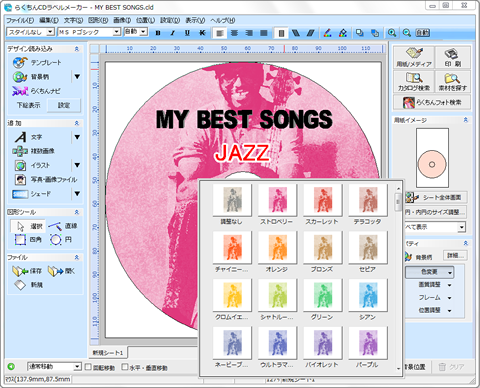Image resolution: width=480 pixels, height=388 pixels.
Task: Save the file with 保存
Action: click(27, 271)
